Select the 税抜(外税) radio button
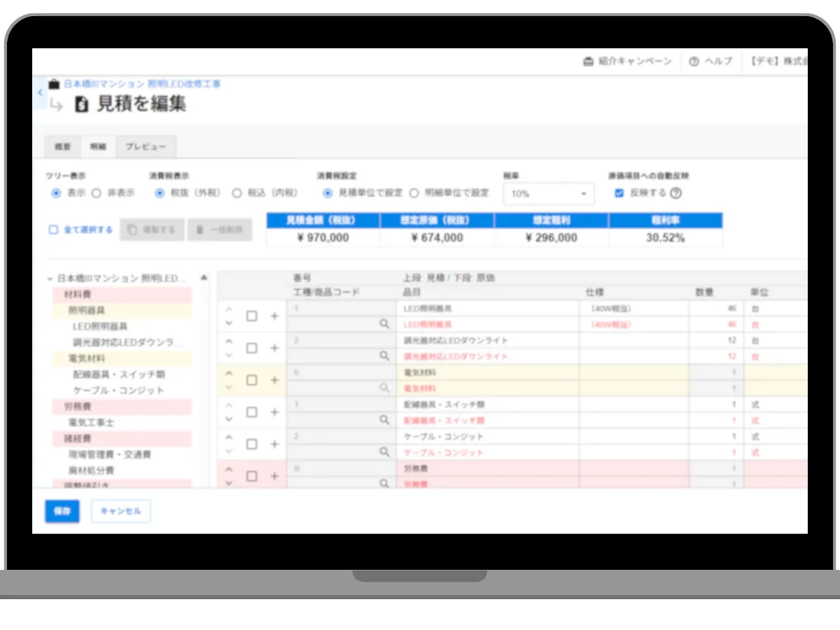The height and width of the screenshot is (630, 840). (160, 193)
